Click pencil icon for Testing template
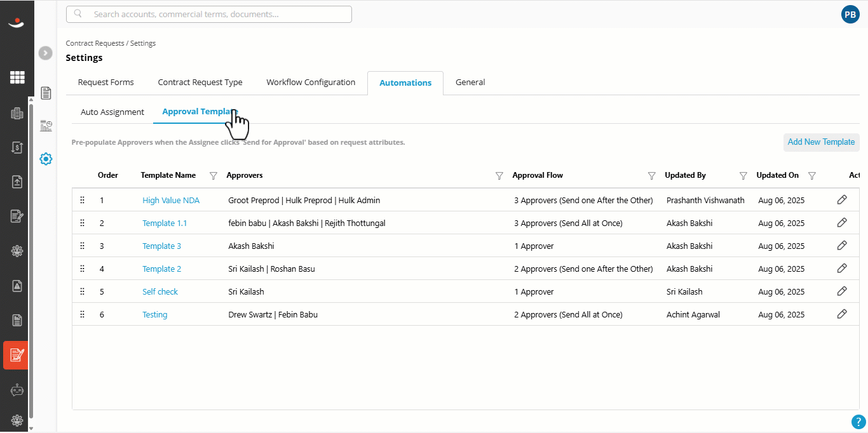 [x=842, y=314]
